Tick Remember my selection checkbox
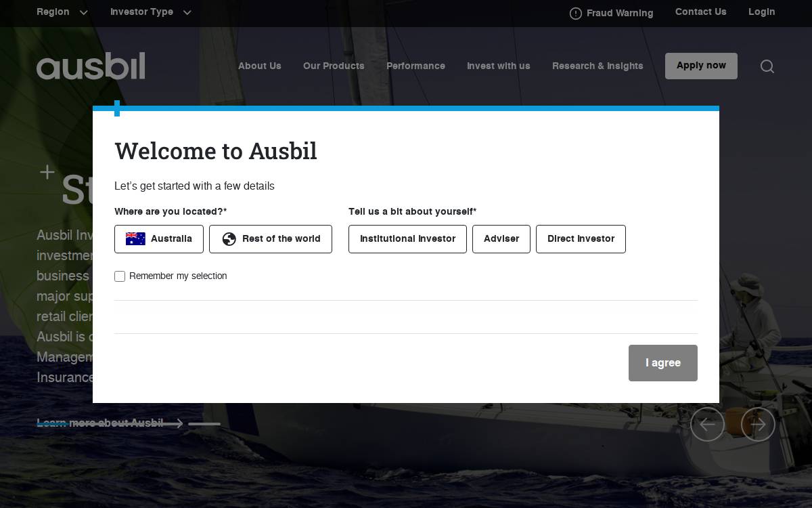This screenshot has width=812, height=508. pos(120,276)
